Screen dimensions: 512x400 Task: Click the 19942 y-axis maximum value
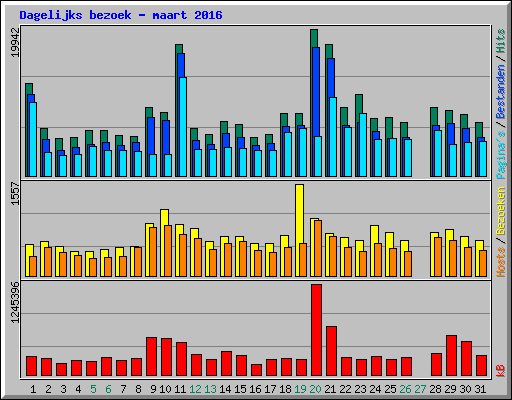pyautogui.click(x=15, y=43)
